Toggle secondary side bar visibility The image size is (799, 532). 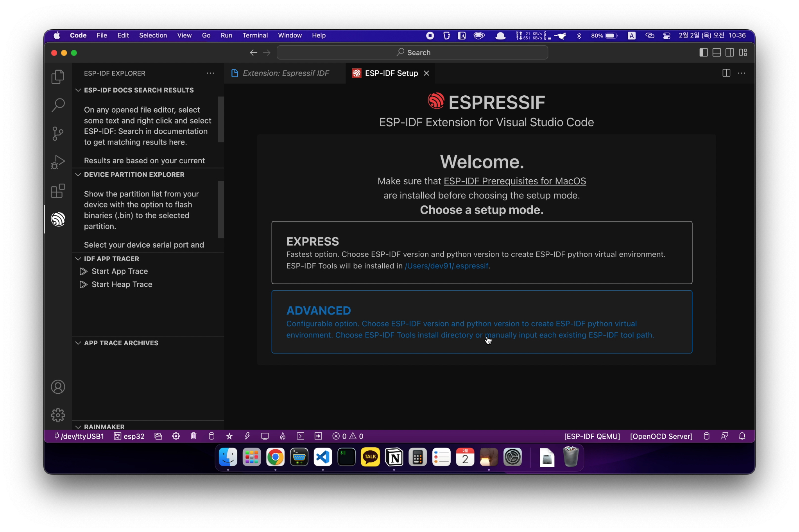(730, 53)
